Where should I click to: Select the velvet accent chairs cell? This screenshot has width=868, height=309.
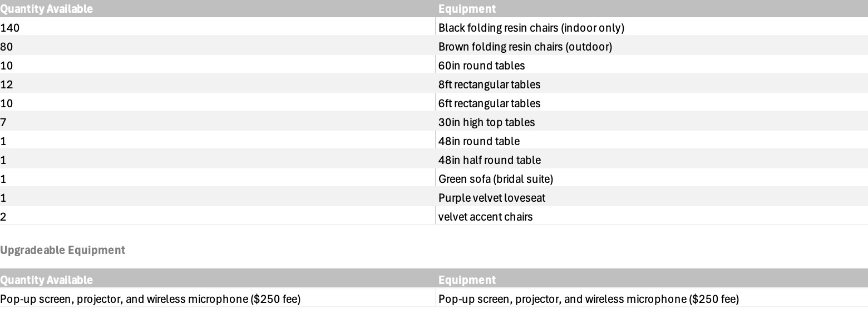485,217
